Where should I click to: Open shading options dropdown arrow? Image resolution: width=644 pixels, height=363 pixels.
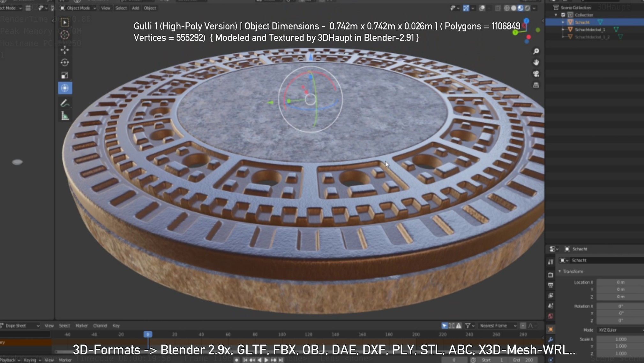tap(534, 8)
